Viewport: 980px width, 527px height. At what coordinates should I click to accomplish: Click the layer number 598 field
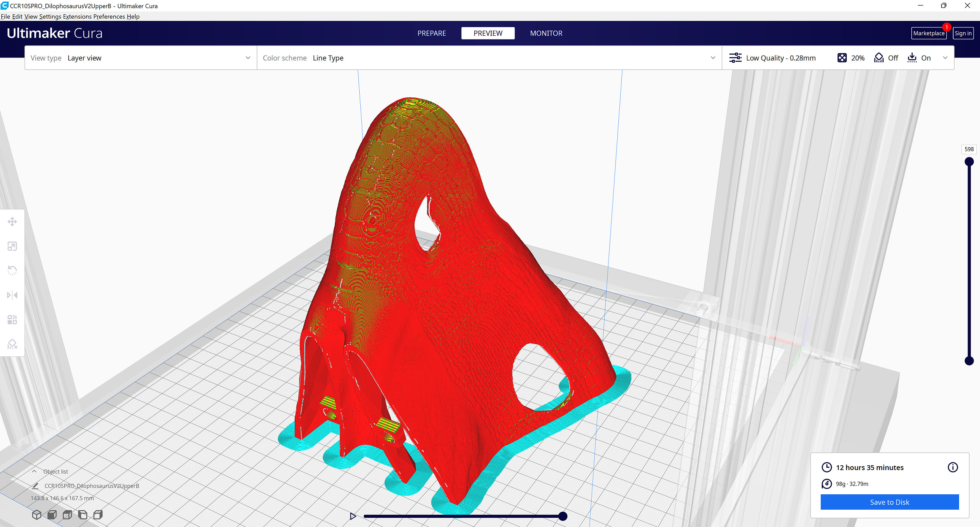tap(969, 149)
